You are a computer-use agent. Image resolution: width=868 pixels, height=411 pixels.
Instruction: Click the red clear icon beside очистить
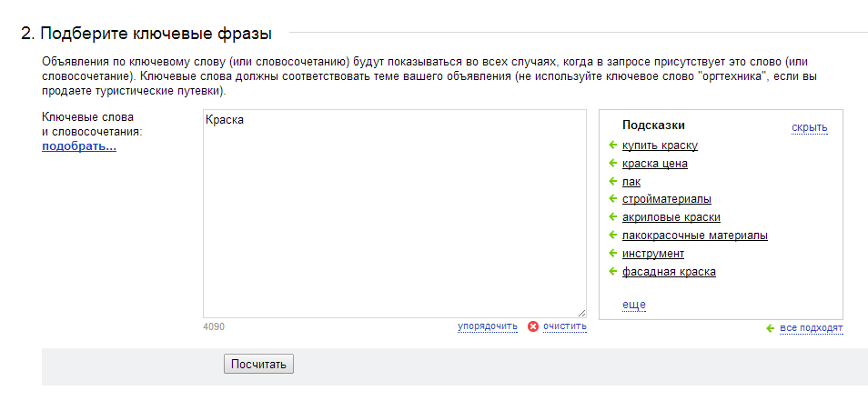[x=533, y=326]
